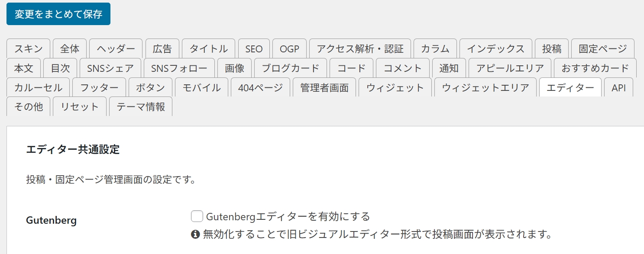Switch to the ヘッダー tab
The image size is (644, 254).
pyautogui.click(x=115, y=48)
